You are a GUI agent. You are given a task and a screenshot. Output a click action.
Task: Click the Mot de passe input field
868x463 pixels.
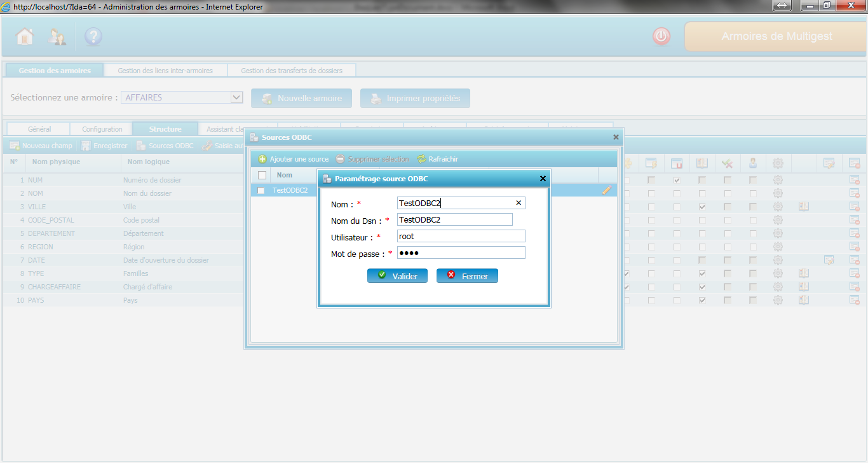pyautogui.click(x=461, y=253)
